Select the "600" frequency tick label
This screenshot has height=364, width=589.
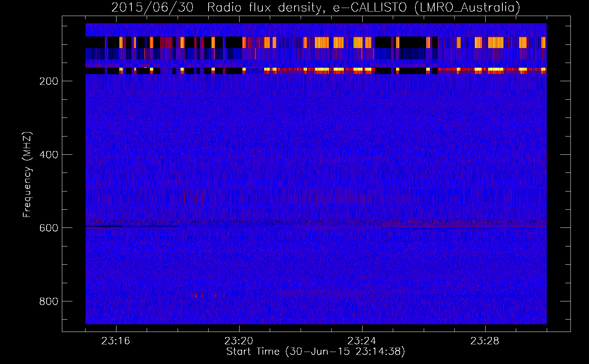pyautogui.click(x=49, y=228)
